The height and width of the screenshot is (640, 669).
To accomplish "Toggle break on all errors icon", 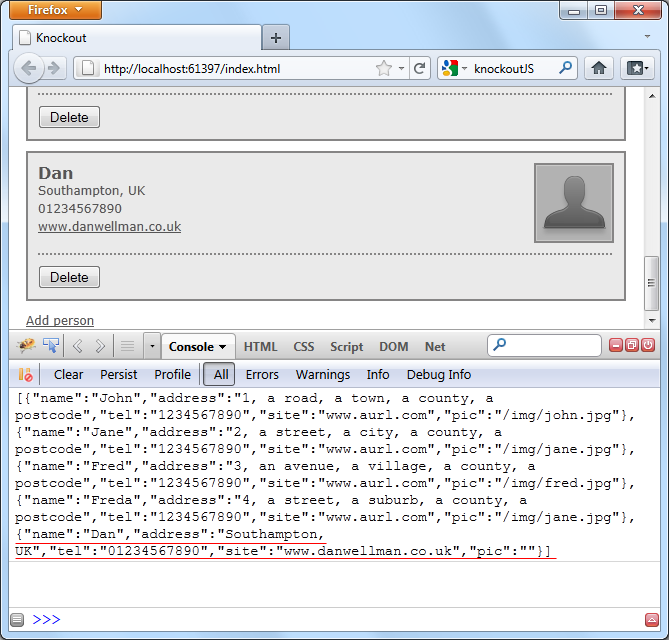I will [25, 375].
